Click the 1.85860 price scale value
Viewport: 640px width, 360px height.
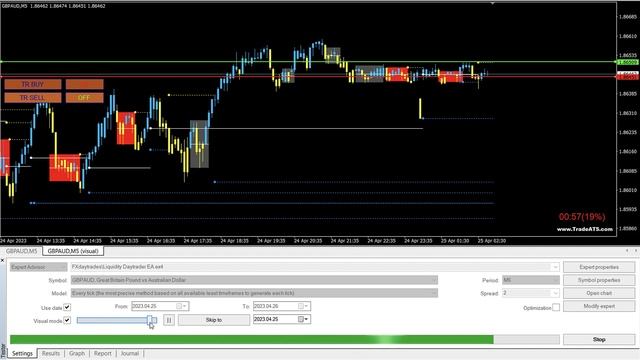(x=628, y=229)
